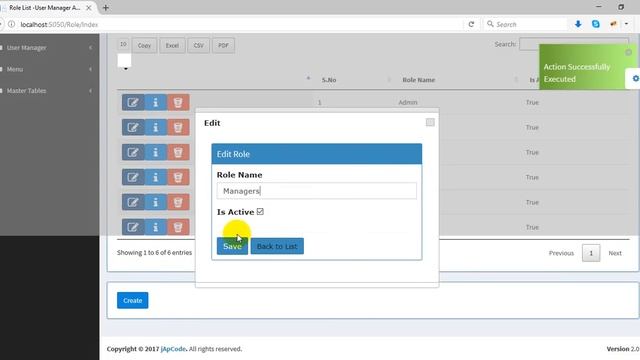Screen dimensions: 640x360
Task: Toggle the Is Active checkbox
Action: [260, 212]
